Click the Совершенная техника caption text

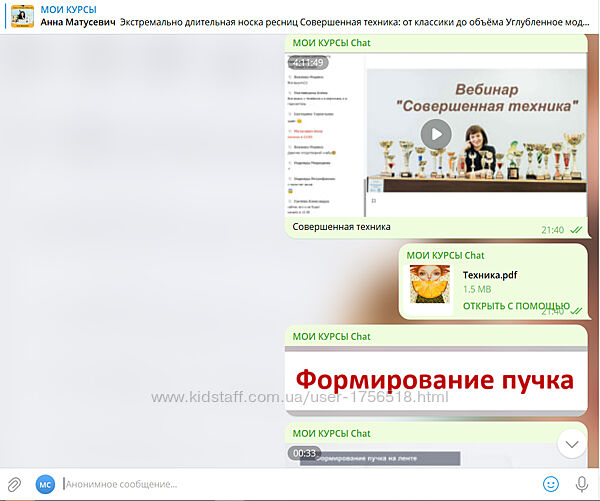click(x=341, y=228)
